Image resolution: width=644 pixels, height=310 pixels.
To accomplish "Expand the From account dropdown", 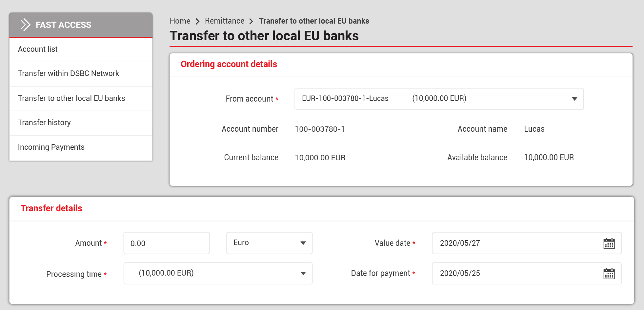I will [574, 99].
